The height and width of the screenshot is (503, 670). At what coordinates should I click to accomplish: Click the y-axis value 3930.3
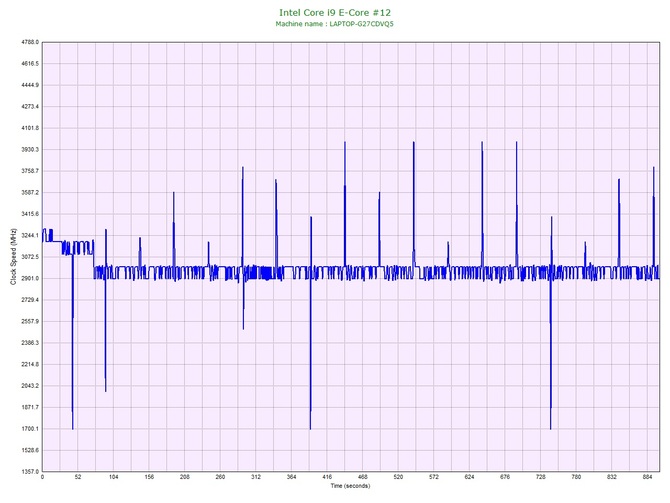pyautogui.click(x=30, y=150)
